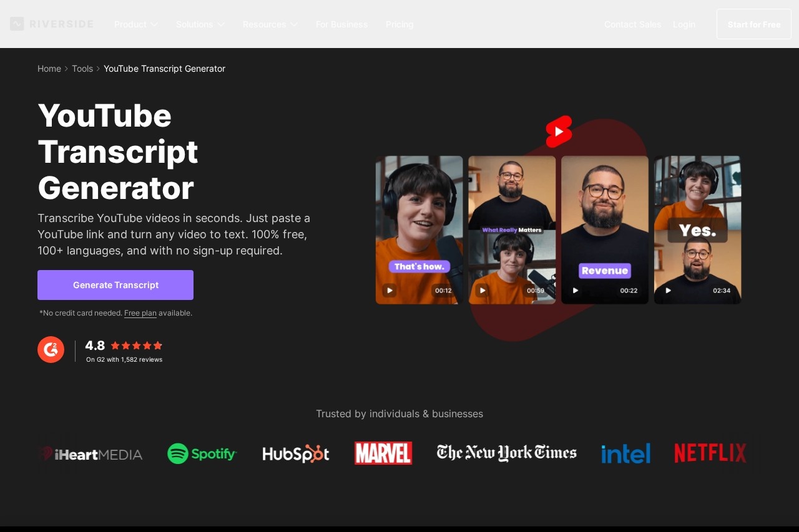Click the Spotify logo in trusted brands row
Image resolution: width=799 pixels, height=532 pixels.
[x=202, y=453]
